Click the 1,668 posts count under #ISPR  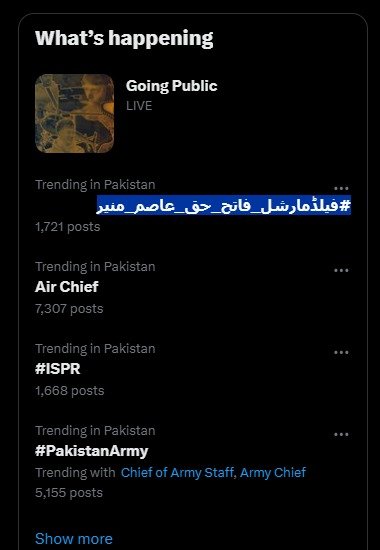pyautogui.click(x=69, y=391)
